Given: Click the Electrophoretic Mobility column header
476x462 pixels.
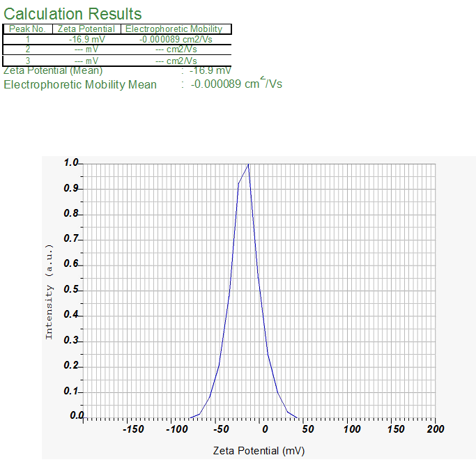Looking at the screenshot, I should pos(174,29).
